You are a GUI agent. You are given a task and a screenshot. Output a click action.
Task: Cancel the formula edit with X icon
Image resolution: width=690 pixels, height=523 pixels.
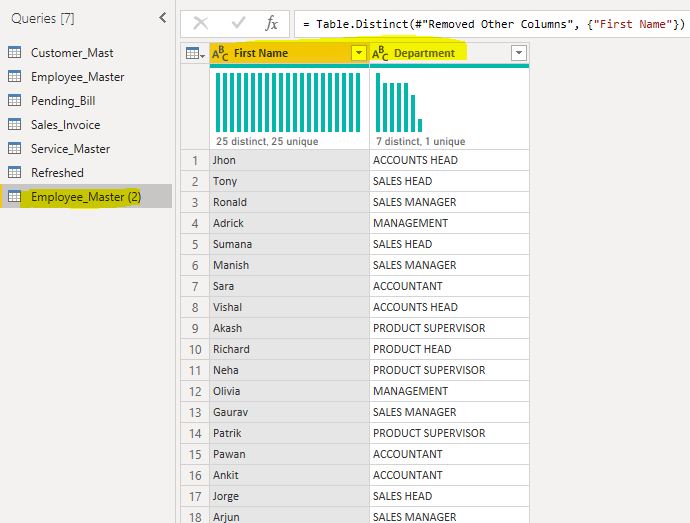[201, 23]
